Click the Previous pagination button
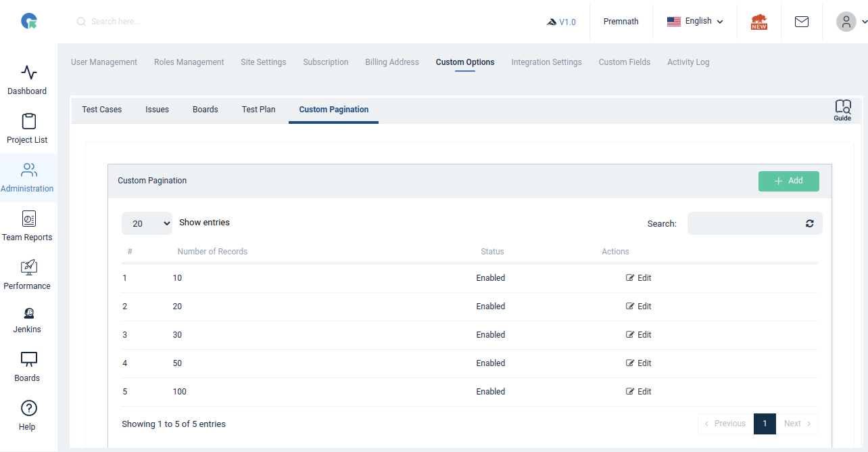The height and width of the screenshot is (452, 868). pyautogui.click(x=725, y=424)
